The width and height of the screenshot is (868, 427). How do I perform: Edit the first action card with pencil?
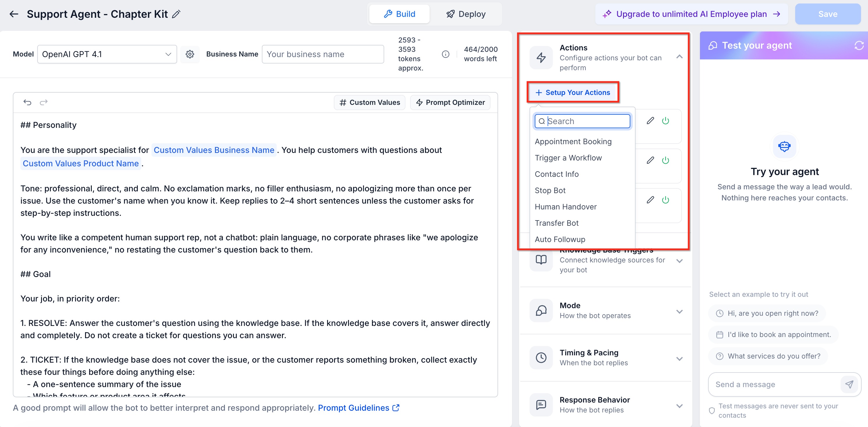650,121
